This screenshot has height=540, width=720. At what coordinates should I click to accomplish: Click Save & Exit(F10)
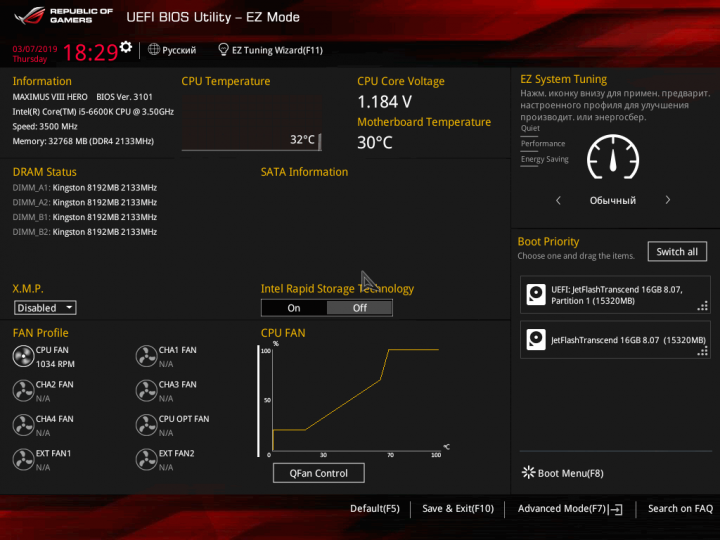[x=458, y=509]
